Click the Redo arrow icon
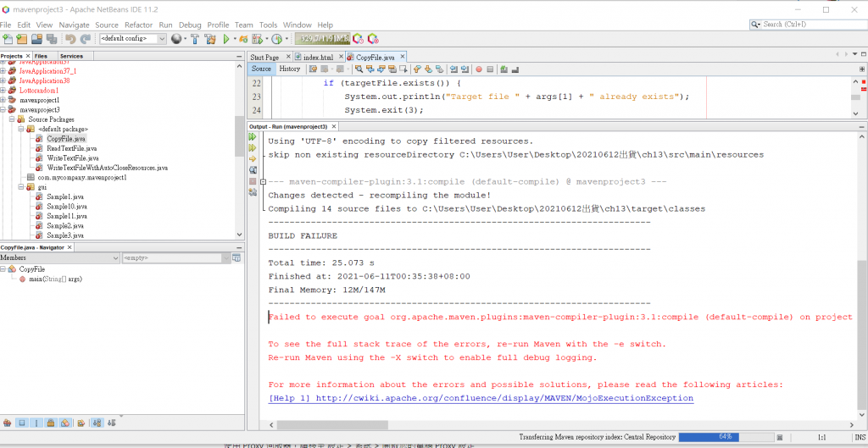Viewport: 868px width, 448px height. (86, 39)
